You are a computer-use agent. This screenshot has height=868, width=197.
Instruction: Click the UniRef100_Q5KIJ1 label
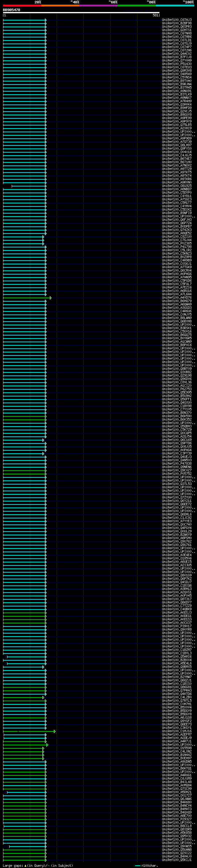pyautogui.click(x=177, y=860)
